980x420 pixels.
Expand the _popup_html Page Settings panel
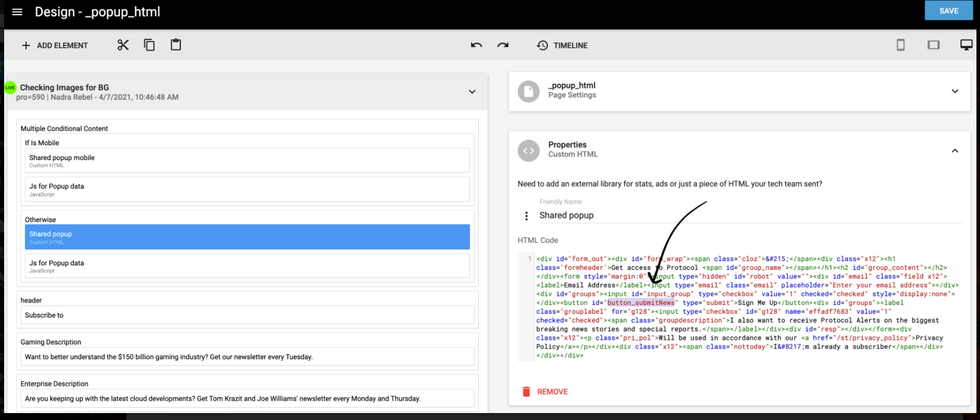coord(954,91)
